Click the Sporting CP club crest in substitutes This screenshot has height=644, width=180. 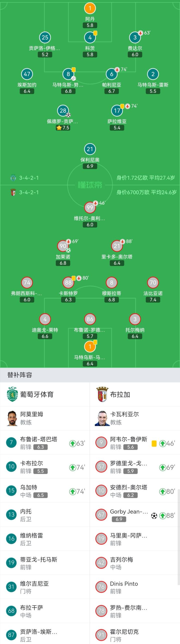[12, 394]
